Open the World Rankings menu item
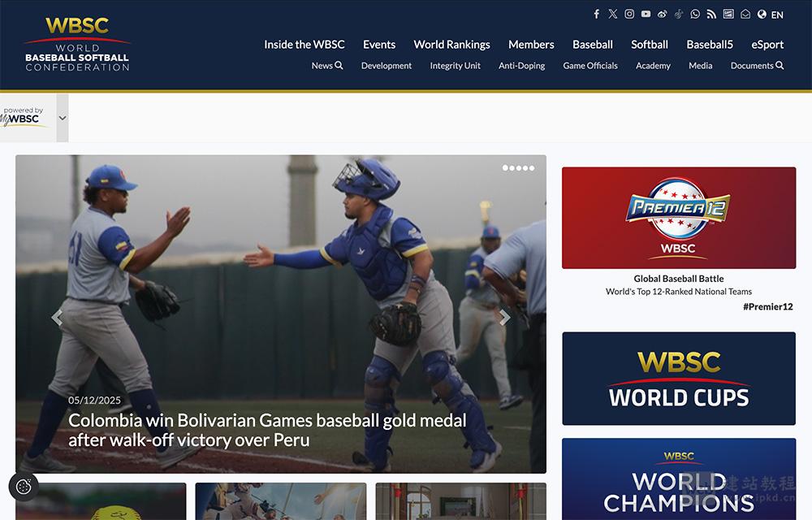Viewport: 812px width, 520px height. [x=451, y=45]
